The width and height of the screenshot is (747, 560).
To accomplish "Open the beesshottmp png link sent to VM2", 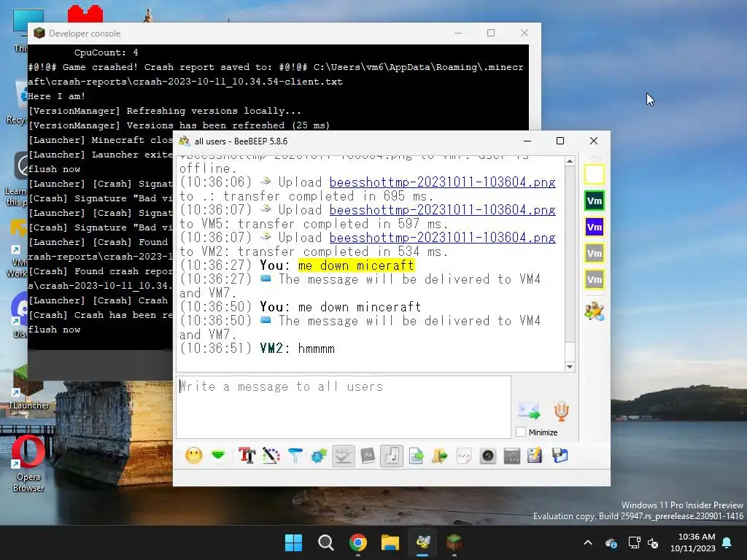I will tap(442, 237).
